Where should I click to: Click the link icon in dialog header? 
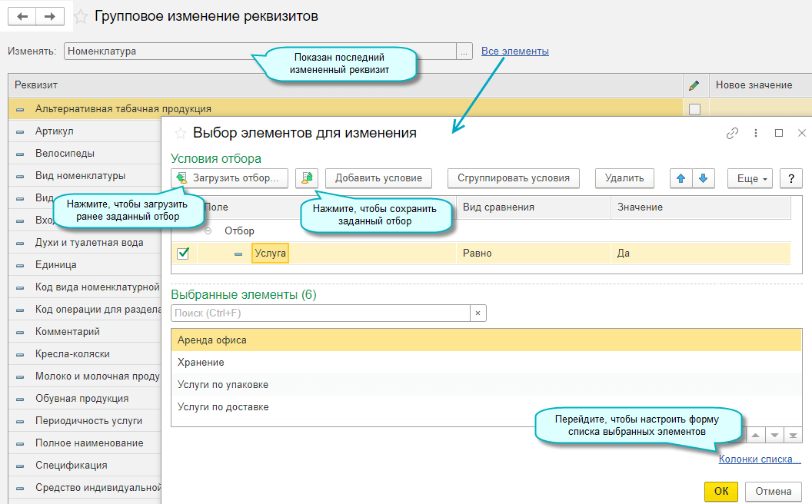coord(732,133)
